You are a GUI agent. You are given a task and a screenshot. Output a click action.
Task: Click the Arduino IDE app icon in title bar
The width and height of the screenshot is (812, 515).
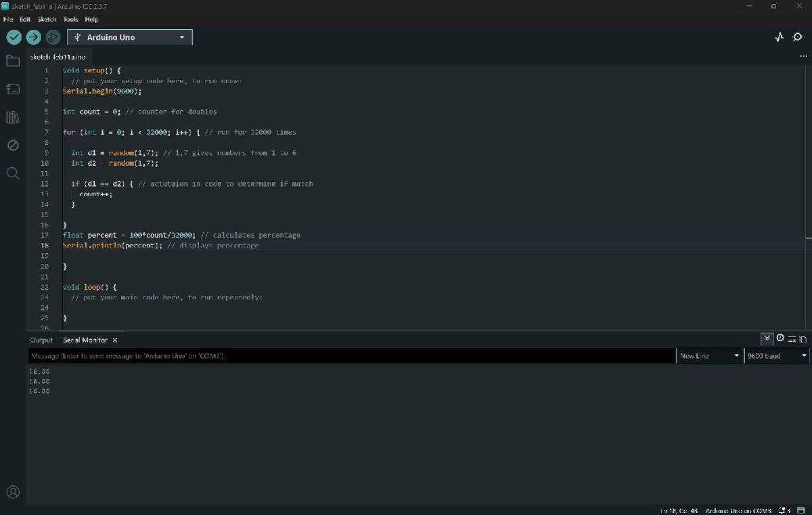5,6
